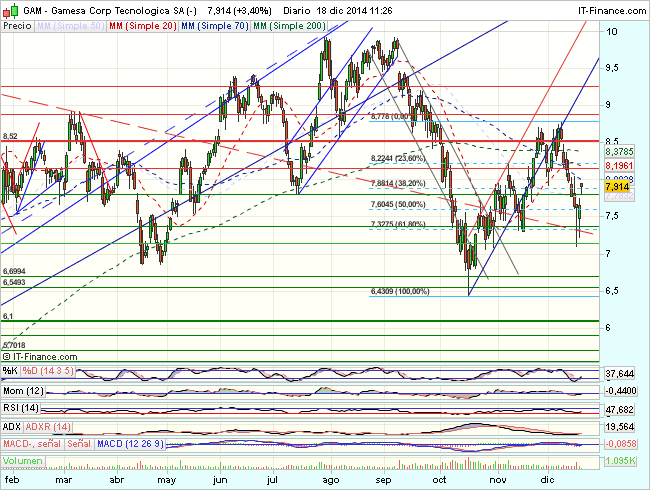Click the %D (14 3 5) label
Screen dimensions: 650x490
pos(48,371)
